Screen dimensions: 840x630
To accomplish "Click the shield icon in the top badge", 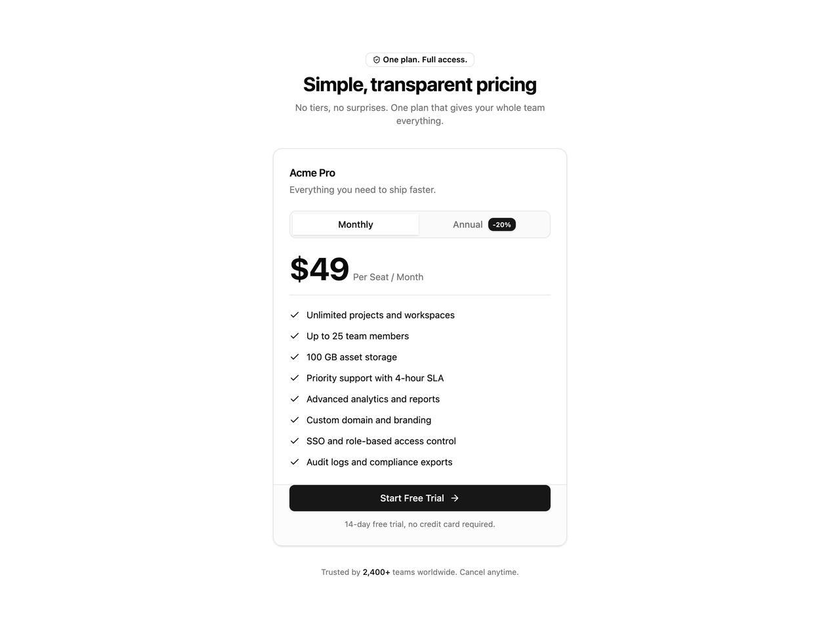I will (x=377, y=60).
